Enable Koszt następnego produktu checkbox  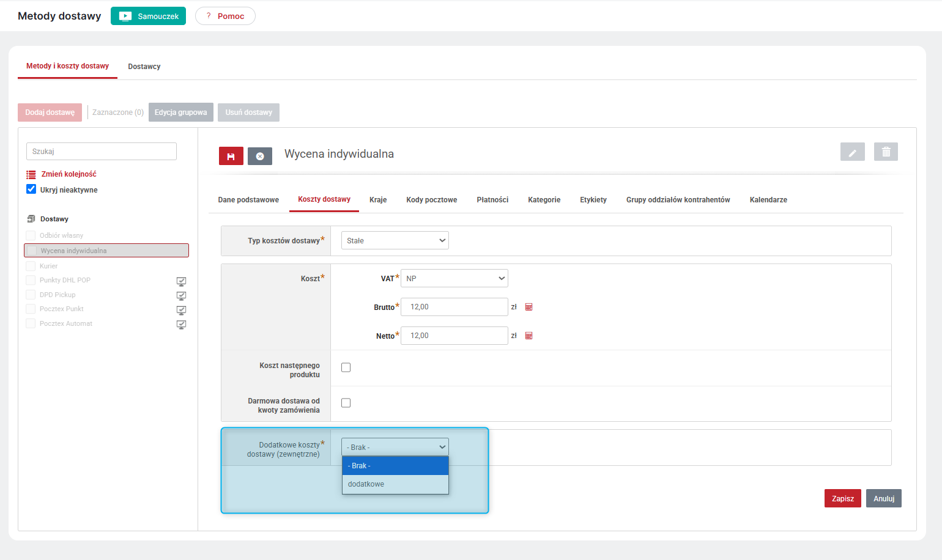[346, 367]
